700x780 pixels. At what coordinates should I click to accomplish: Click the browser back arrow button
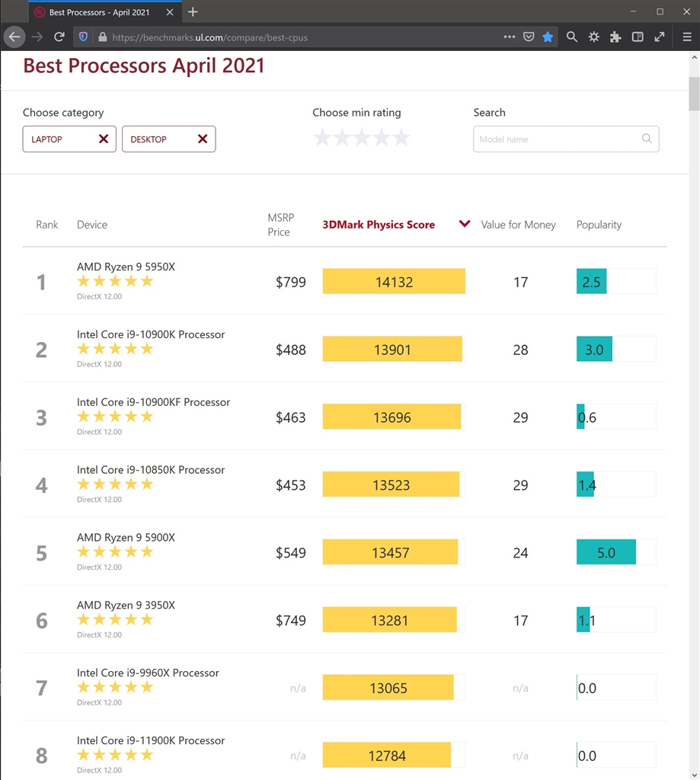(x=14, y=37)
